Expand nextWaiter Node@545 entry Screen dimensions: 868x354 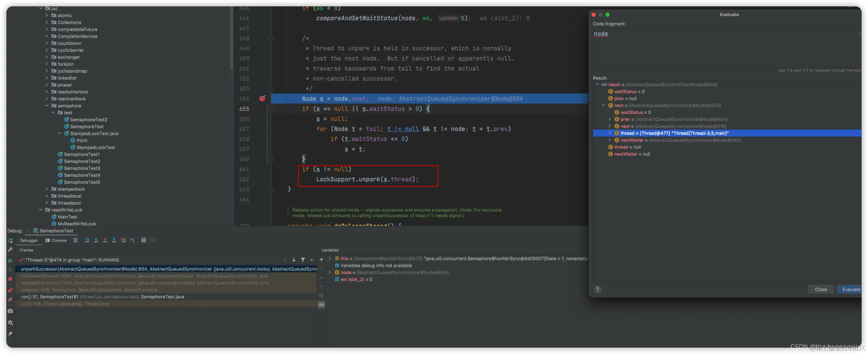pos(610,140)
